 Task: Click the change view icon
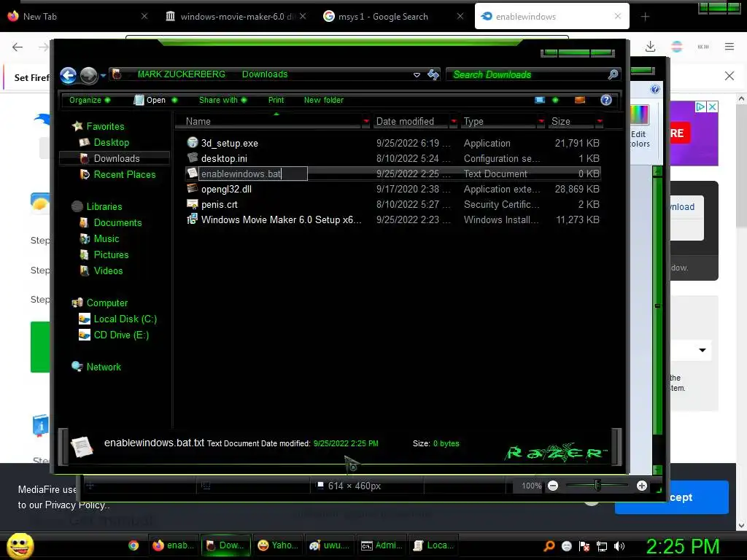pos(540,100)
